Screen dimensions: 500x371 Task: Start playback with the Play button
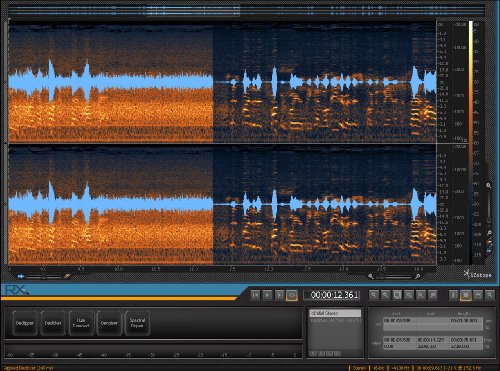pos(267,295)
